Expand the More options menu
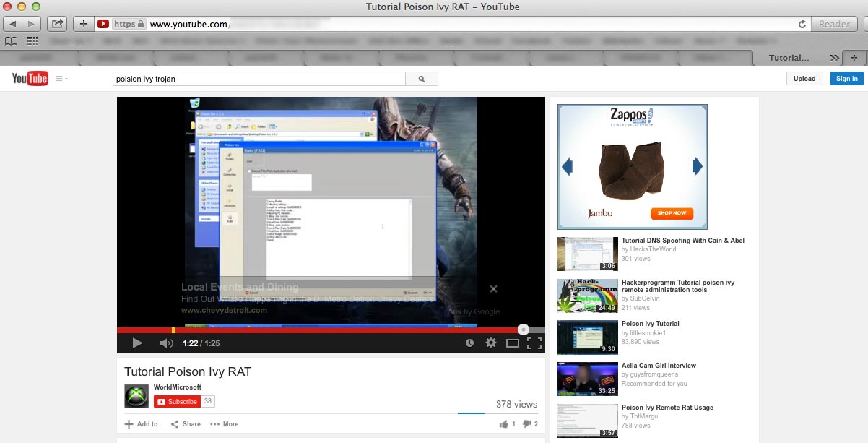 pos(225,424)
